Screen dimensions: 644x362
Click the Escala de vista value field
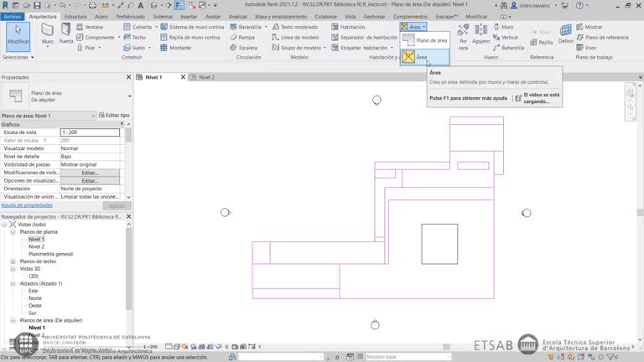[x=90, y=132]
